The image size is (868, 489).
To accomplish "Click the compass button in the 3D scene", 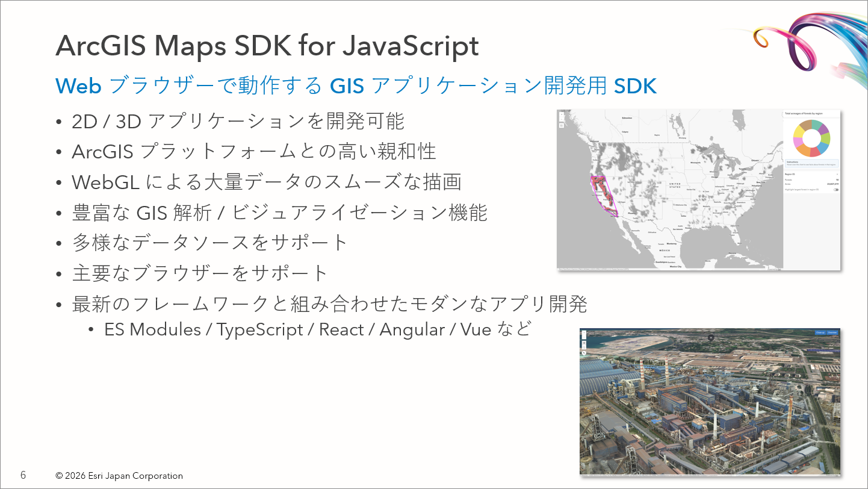I will pyautogui.click(x=584, y=353).
